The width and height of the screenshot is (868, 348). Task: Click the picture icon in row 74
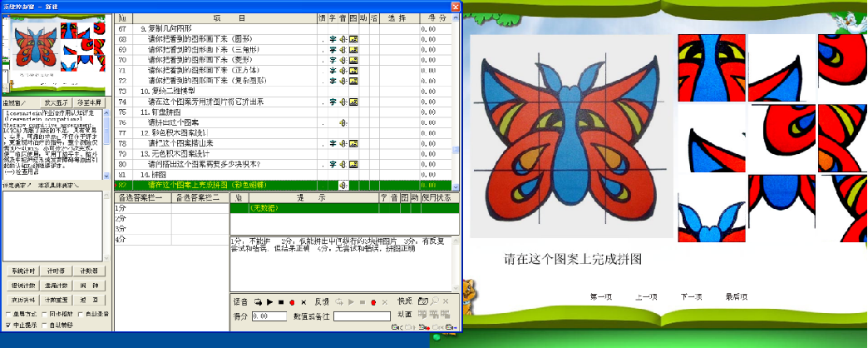pos(353,102)
